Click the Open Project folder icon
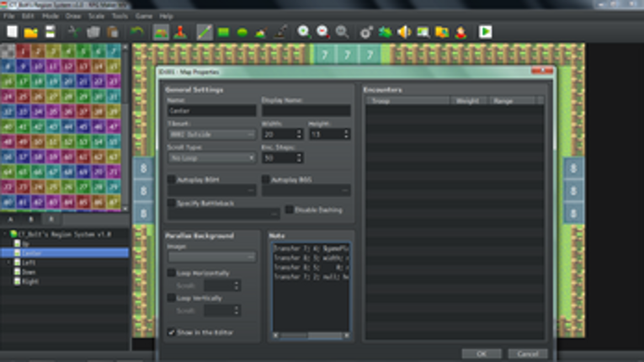Screen dimensions: 644x362 pyautogui.click(x=31, y=32)
